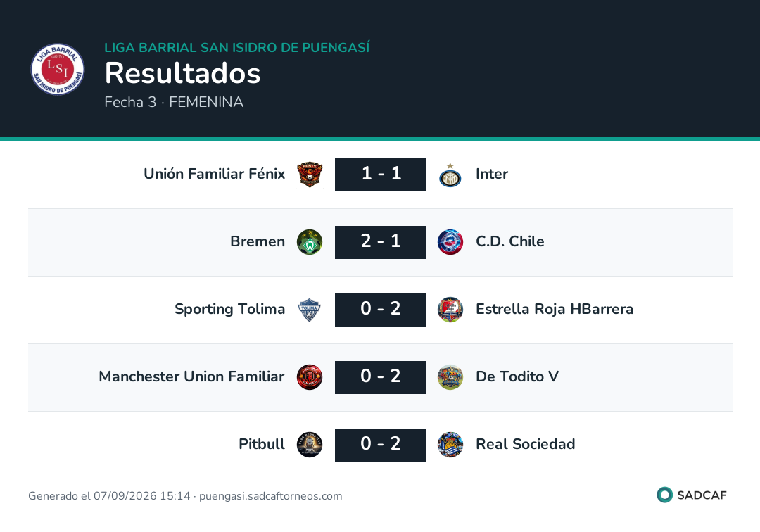Image resolution: width=760 pixels, height=532 pixels.
Task: Click Sporting Tolima 0 - 2 score
Action: click(381, 310)
